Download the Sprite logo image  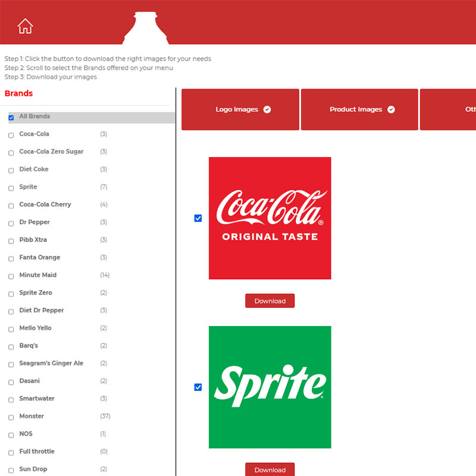coord(270,469)
